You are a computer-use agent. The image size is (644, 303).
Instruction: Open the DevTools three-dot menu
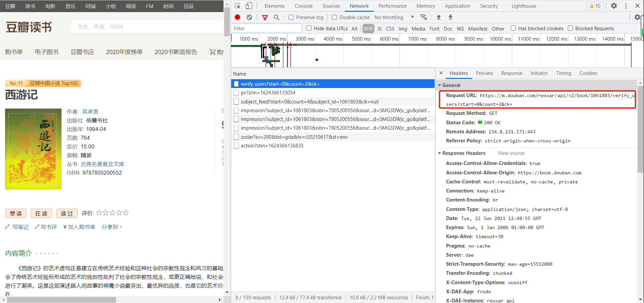pos(626,6)
